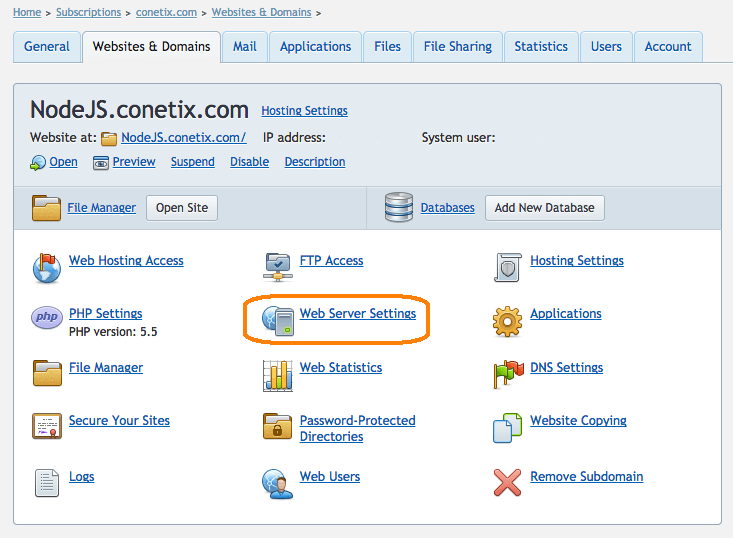
Task: Switch to the Users tab
Action: pyautogui.click(x=606, y=47)
